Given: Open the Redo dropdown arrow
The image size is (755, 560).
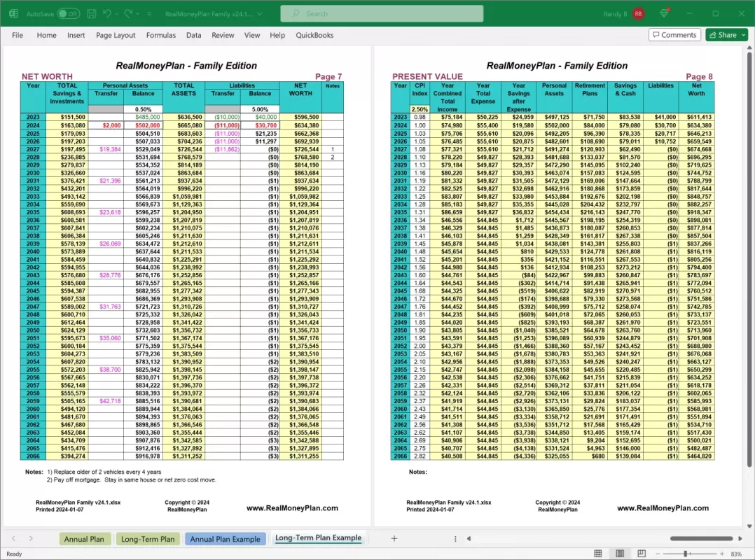Looking at the screenshot, I should [x=137, y=13].
